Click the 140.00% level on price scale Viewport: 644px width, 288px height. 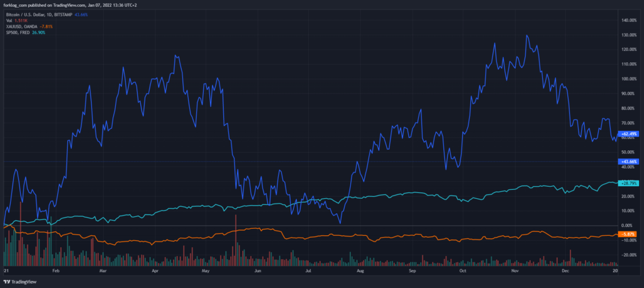click(629, 20)
